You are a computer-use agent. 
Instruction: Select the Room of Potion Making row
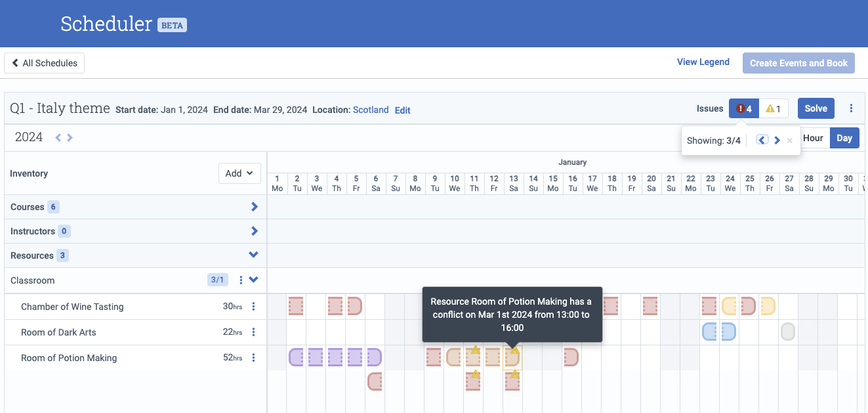click(x=136, y=358)
